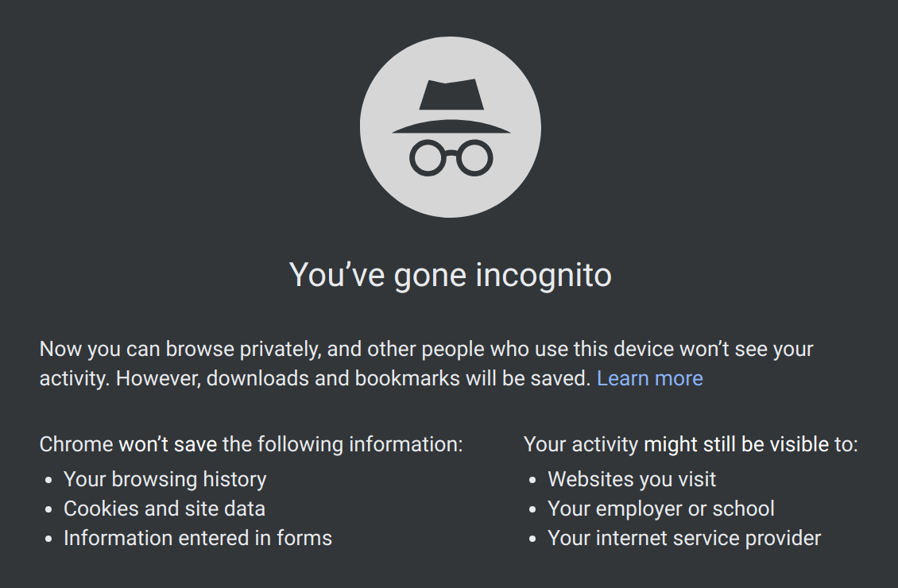The height and width of the screenshot is (588, 898).
Task: Click the "You've gone incognito" heading
Action: point(450,275)
